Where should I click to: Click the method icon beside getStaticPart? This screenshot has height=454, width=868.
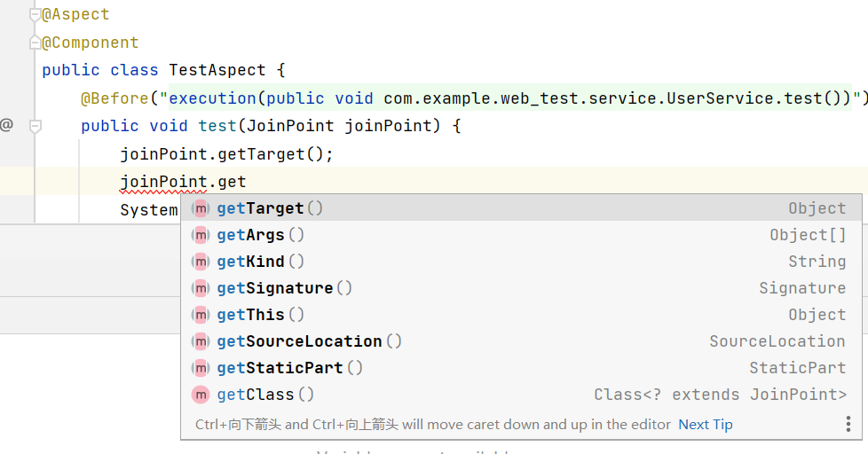[201, 368]
